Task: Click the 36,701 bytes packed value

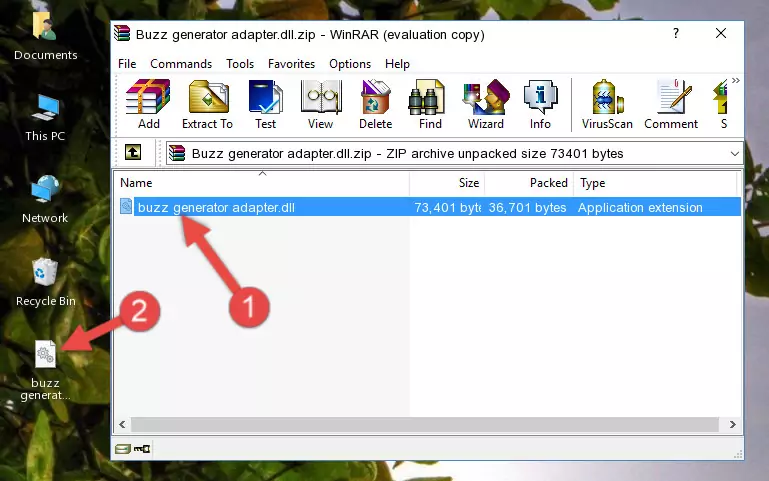Action: [x=527, y=207]
